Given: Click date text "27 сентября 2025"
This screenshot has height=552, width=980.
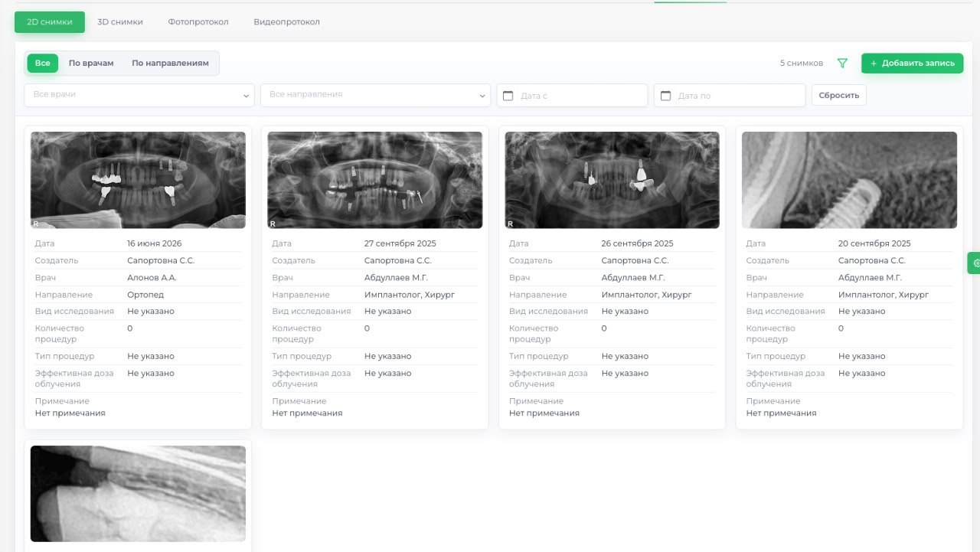Looking at the screenshot, I should tap(400, 243).
